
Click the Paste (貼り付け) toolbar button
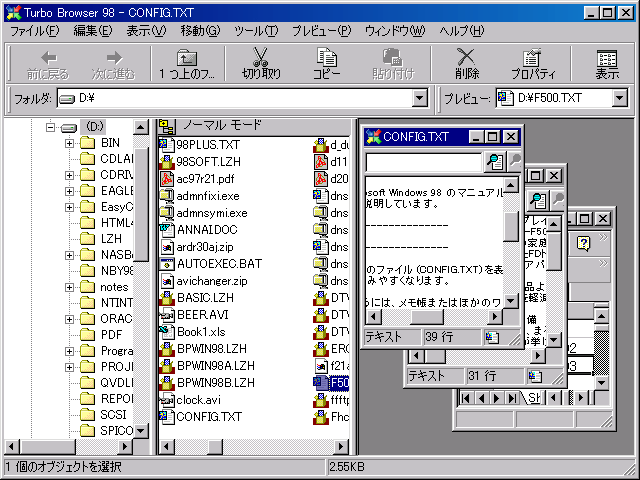pyautogui.click(x=393, y=63)
